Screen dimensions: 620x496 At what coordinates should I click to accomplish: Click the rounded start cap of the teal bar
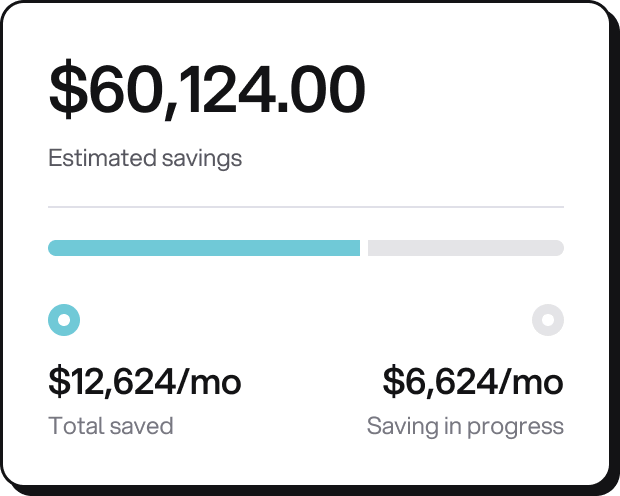pyautogui.click(x=54, y=248)
